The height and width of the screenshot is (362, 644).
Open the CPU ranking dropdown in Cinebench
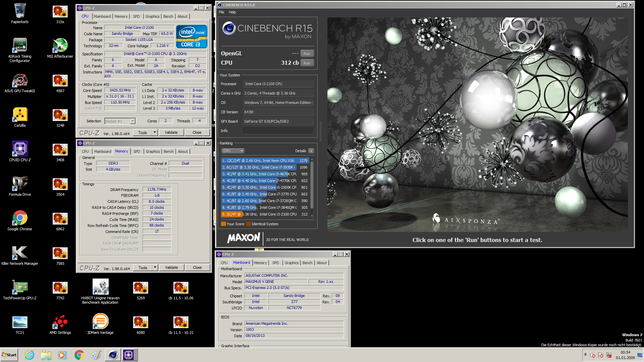pyautogui.click(x=233, y=151)
